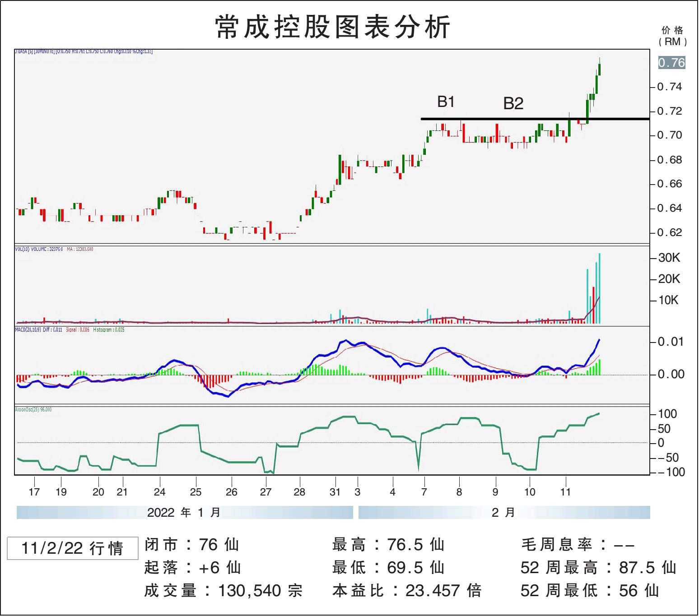
Task: Click the AroonOsc(25) indicator header
Action: click(33, 410)
